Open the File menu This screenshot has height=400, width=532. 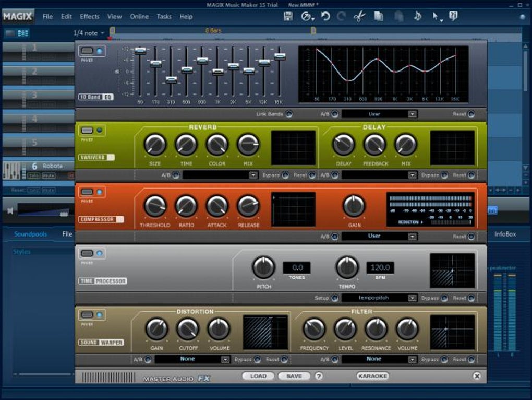[47, 16]
